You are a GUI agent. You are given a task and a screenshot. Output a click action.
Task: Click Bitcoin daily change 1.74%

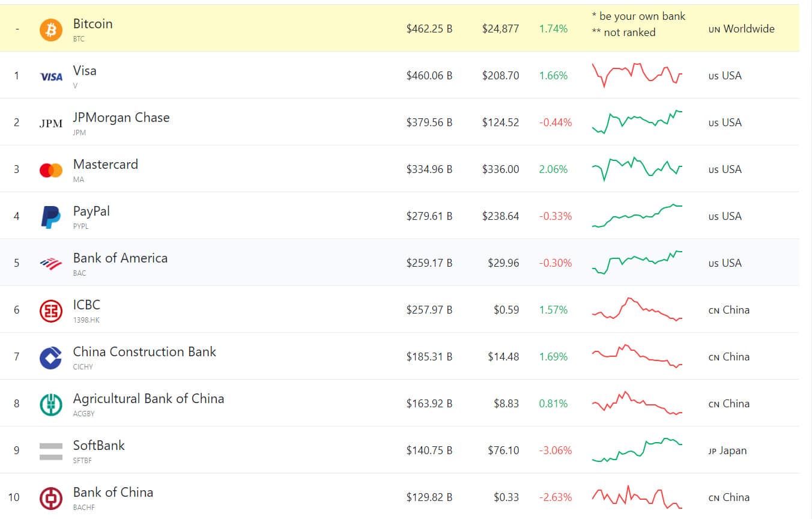553,28
